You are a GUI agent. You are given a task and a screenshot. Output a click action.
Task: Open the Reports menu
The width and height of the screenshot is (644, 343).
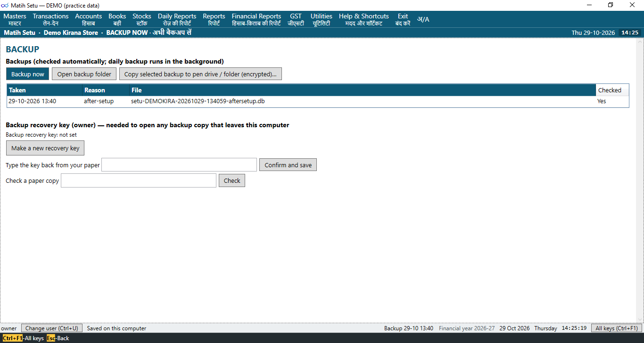pyautogui.click(x=214, y=19)
